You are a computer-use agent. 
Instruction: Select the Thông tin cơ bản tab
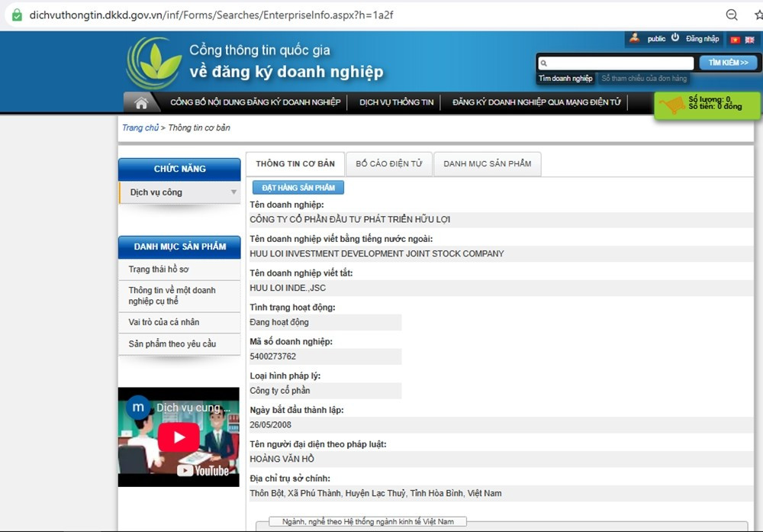pyautogui.click(x=295, y=164)
